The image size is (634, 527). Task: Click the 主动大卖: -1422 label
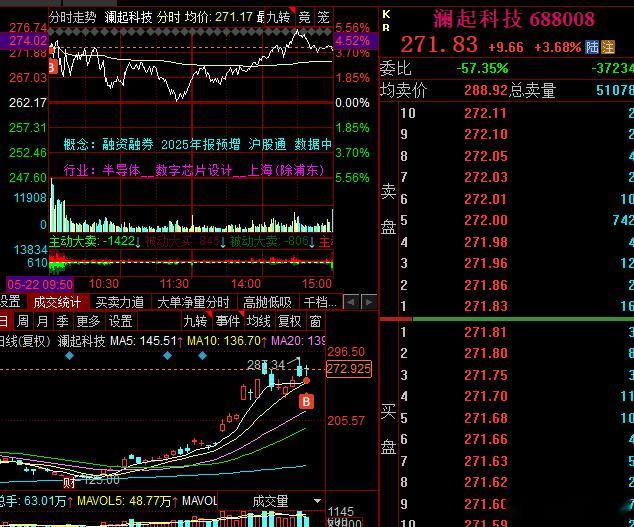95,241
